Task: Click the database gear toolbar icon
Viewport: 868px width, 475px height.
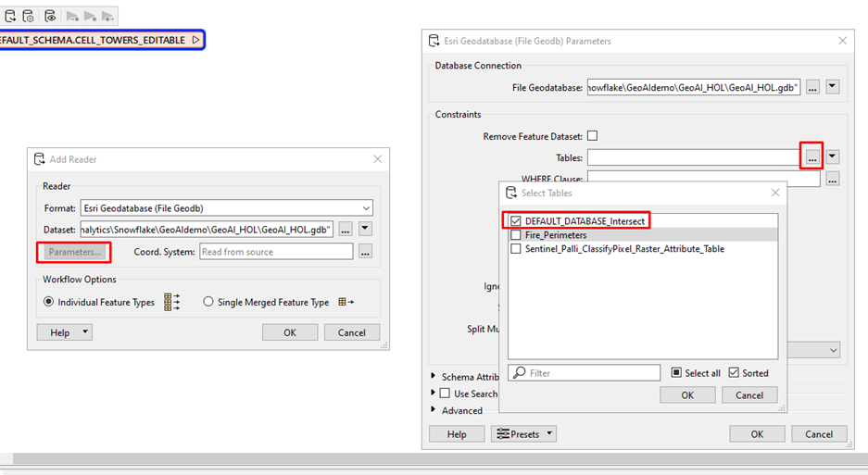Action: point(28,16)
